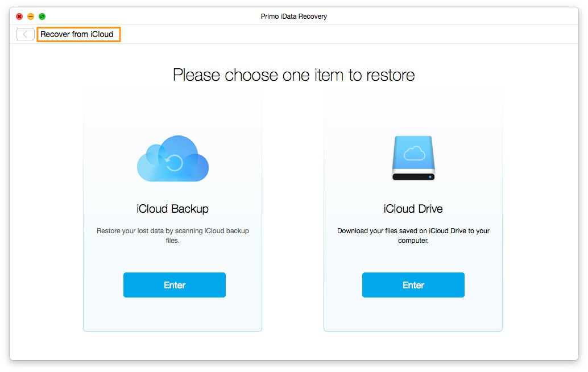Viewport: 588px width, 372px height.
Task: Select the iCloud Backup heading
Action: tap(172, 209)
